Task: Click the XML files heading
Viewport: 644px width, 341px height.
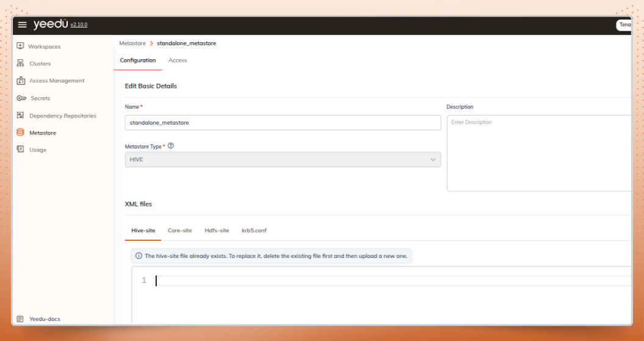Action: [139, 204]
